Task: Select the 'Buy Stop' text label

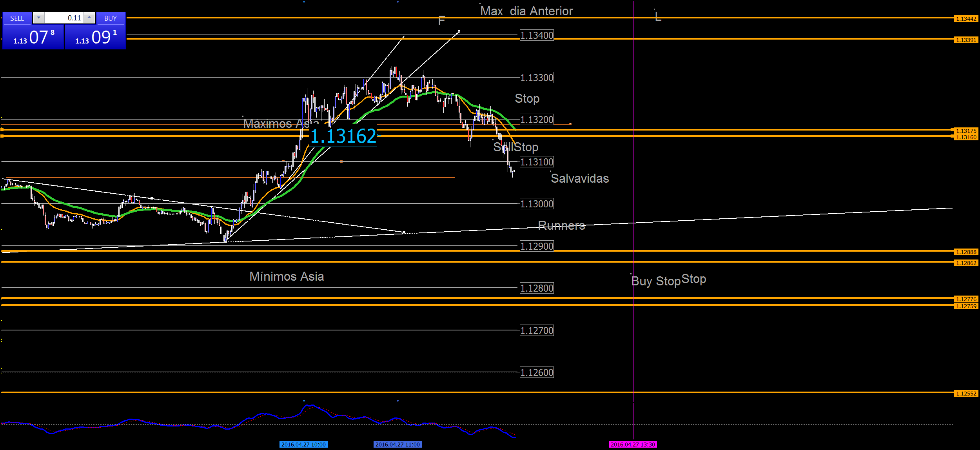Action: tap(655, 281)
